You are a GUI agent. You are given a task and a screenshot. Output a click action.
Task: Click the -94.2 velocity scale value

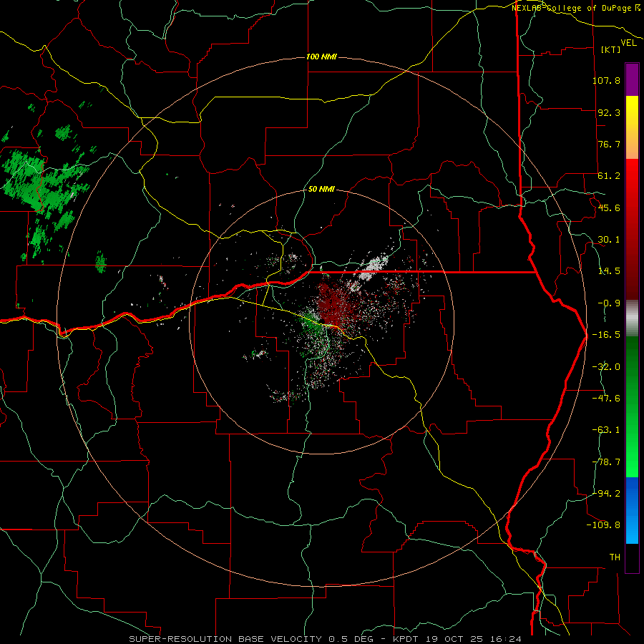click(x=606, y=494)
